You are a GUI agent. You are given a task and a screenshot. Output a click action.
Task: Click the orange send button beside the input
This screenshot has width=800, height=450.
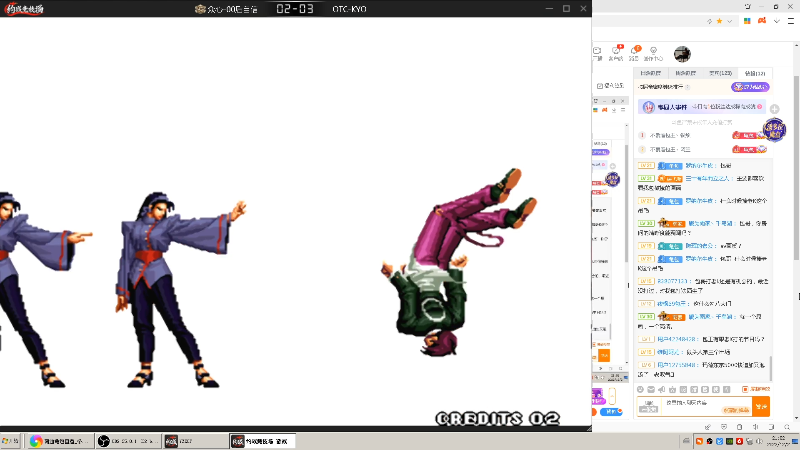coord(761,407)
